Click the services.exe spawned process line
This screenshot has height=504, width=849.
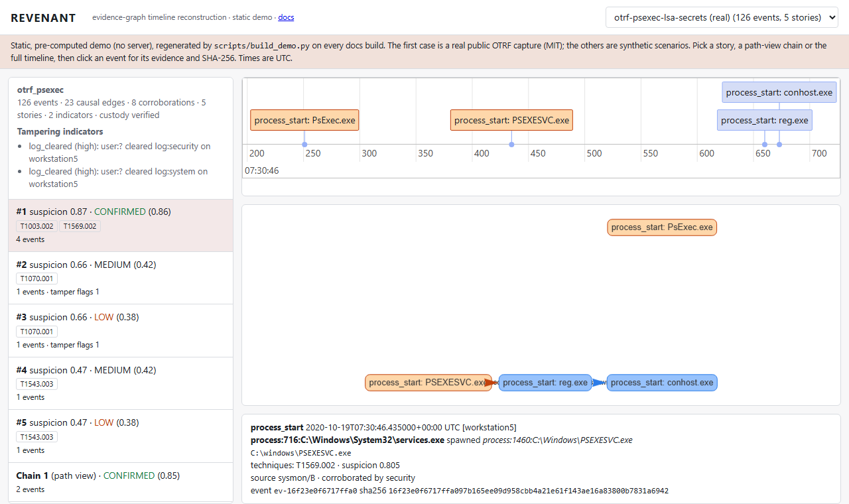[442, 440]
